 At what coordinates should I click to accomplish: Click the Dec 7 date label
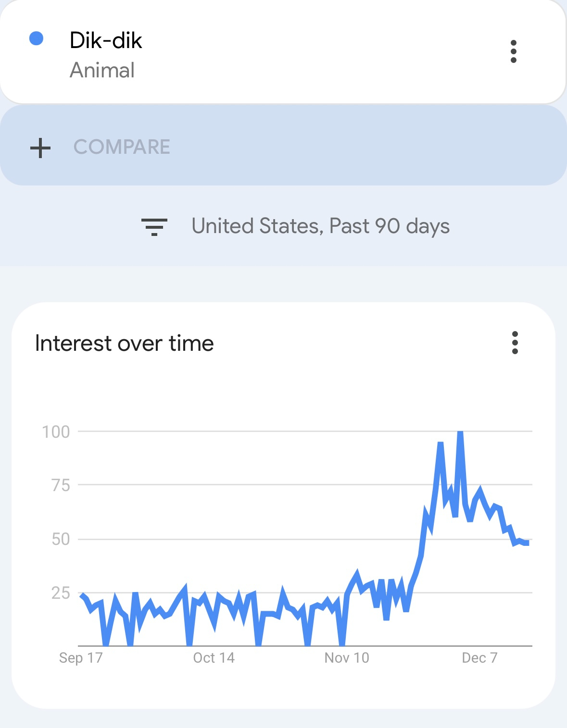pyautogui.click(x=479, y=657)
